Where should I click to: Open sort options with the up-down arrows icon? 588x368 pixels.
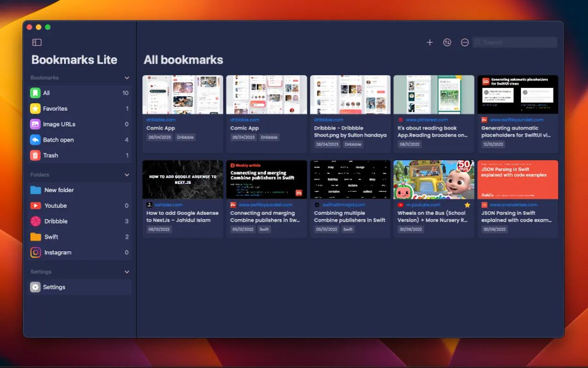447,42
